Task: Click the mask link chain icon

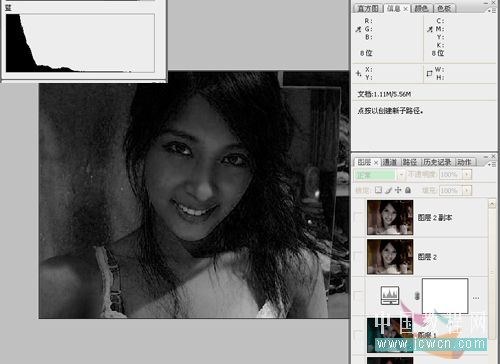Action: [417, 296]
